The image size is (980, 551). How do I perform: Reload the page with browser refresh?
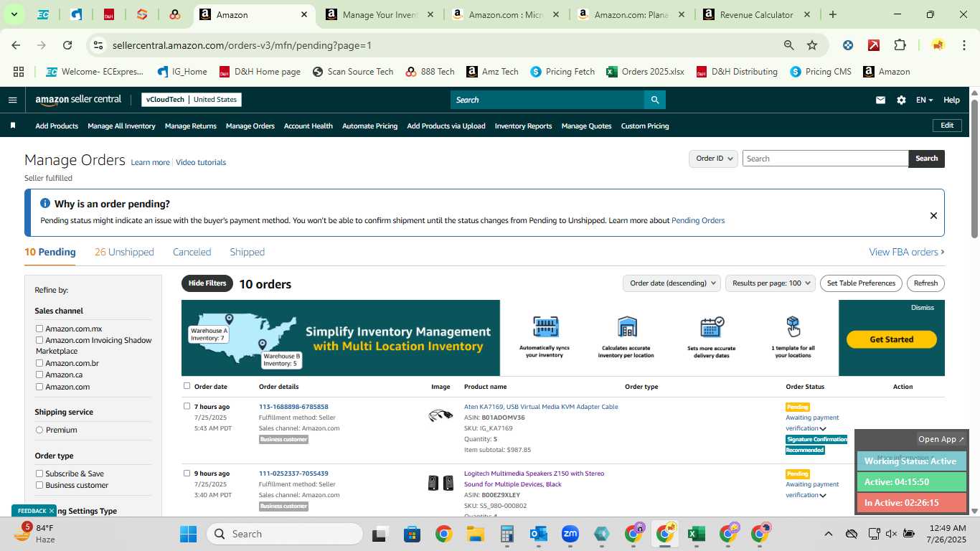point(67,45)
